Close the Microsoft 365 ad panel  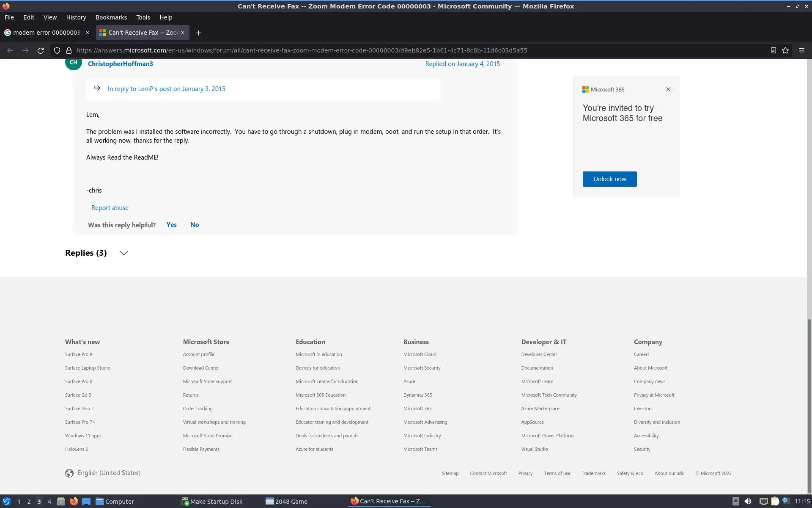[668, 89]
